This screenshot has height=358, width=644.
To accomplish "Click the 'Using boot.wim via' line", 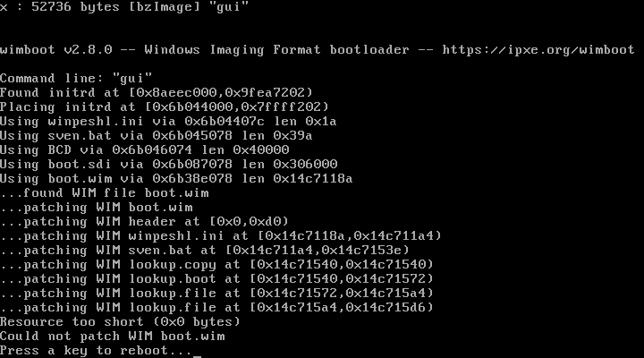I will coord(176,178).
